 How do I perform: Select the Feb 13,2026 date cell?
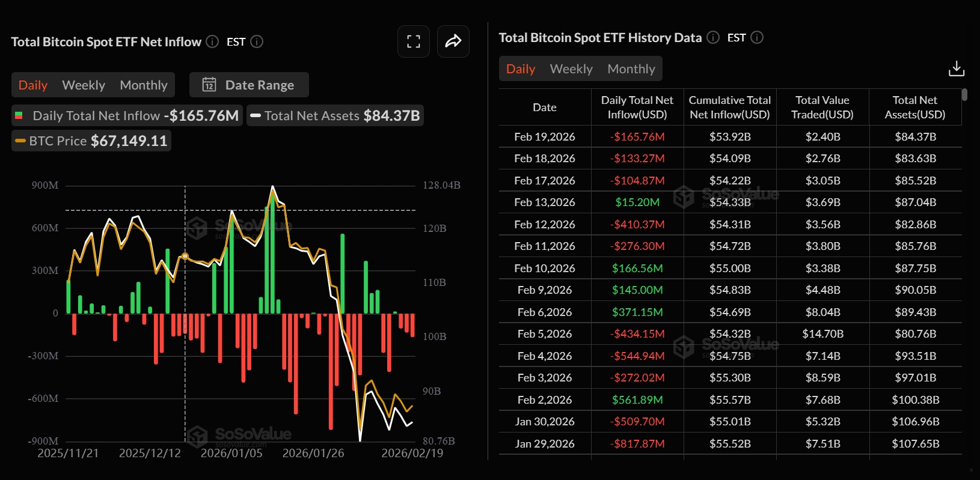coord(545,202)
